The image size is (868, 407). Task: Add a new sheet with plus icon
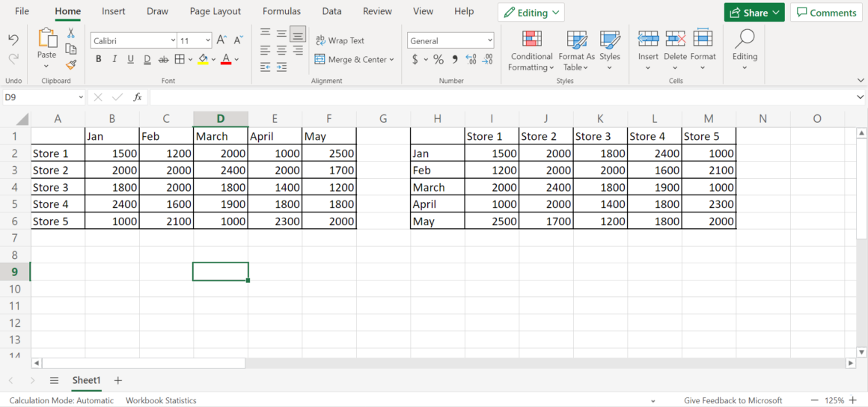pyautogui.click(x=118, y=380)
